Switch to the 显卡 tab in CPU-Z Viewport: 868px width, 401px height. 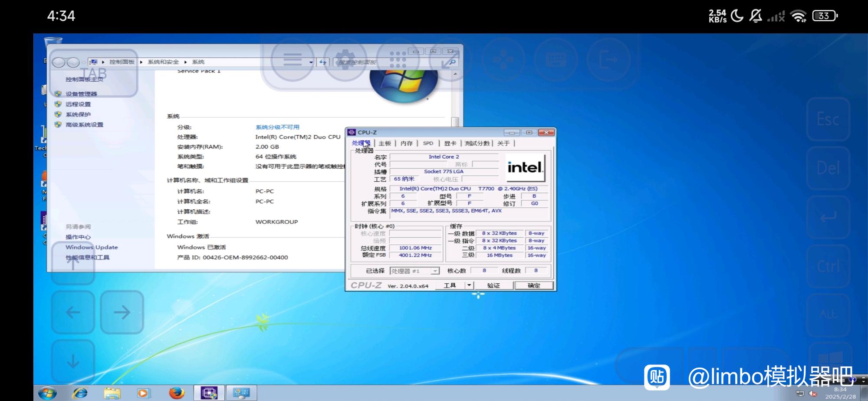pos(450,143)
